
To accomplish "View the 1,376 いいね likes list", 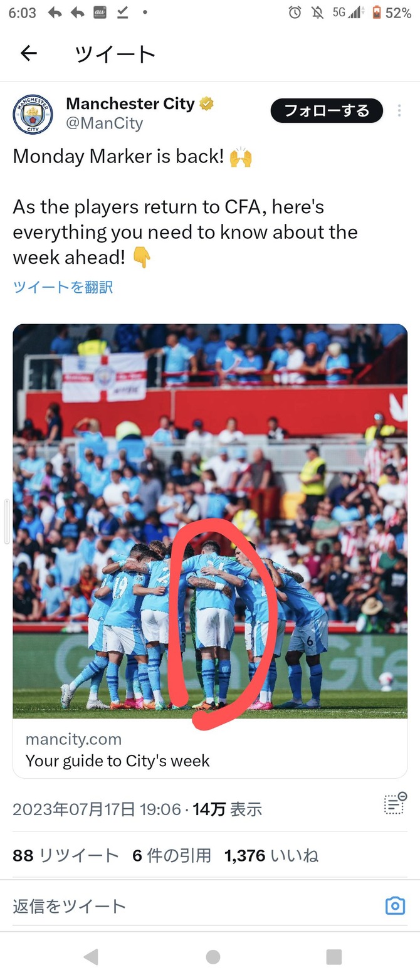I will point(271,855).
